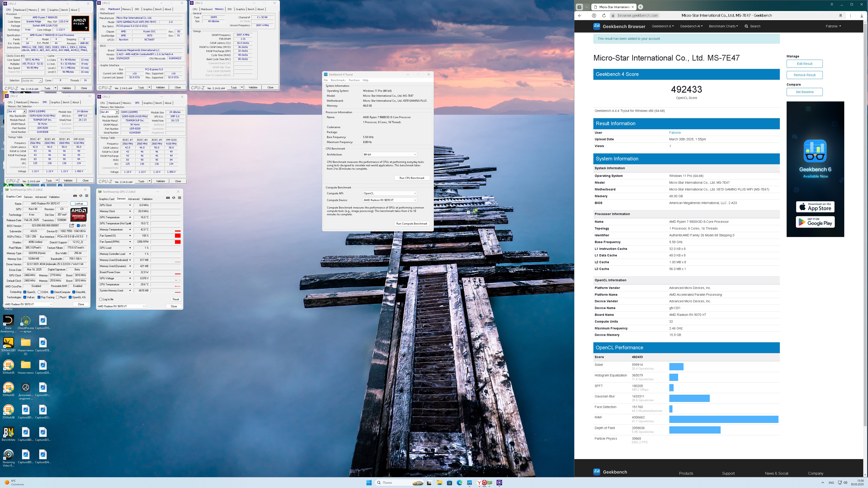The width and height of the screenshot is (868, 488).
Task: Click refresh icon in GPU-Z Sensors window
Action: point(174,198)
